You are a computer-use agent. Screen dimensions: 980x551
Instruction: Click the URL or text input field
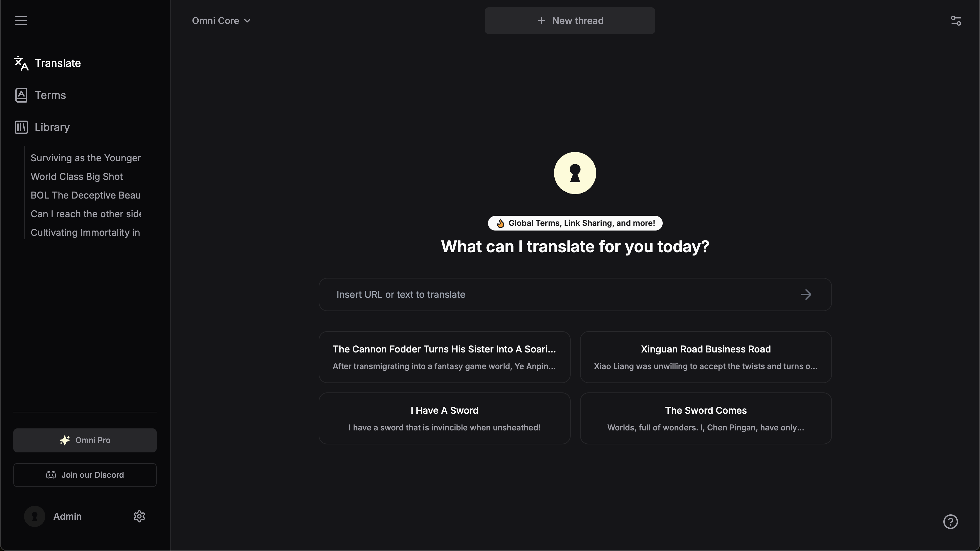point(575,294)
